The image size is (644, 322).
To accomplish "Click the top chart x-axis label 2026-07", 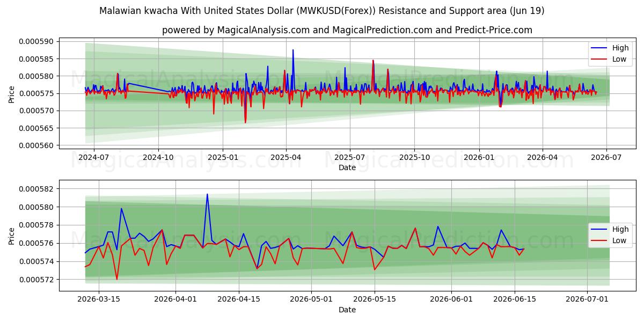I will click(606, 158).
